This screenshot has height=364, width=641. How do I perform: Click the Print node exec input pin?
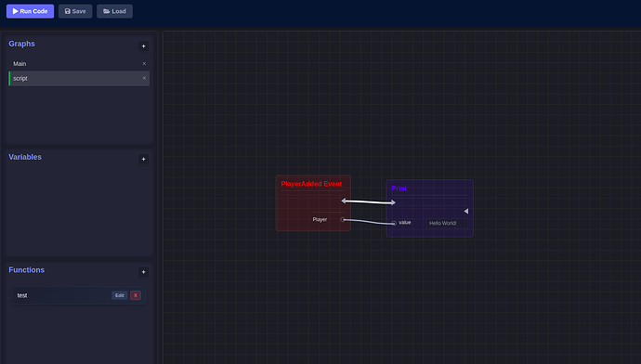point(393,202)
